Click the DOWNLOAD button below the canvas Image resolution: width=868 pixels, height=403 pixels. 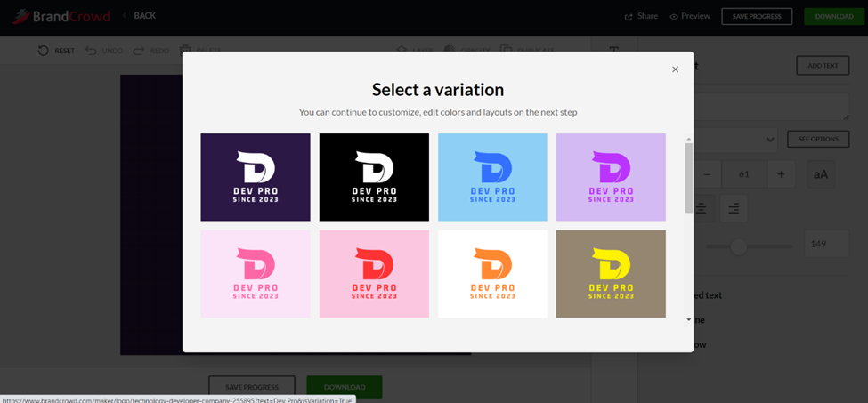pos(345,387)
